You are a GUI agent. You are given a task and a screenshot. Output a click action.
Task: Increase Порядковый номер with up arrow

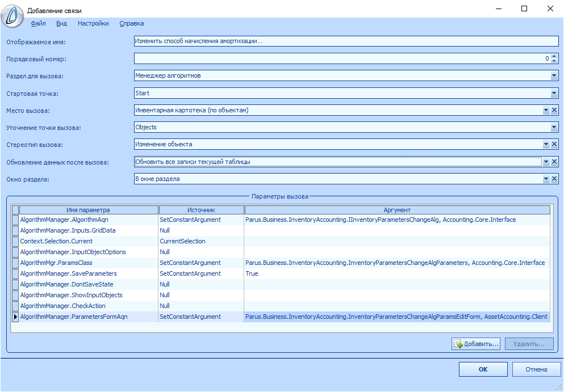click(x=554, y=56)
